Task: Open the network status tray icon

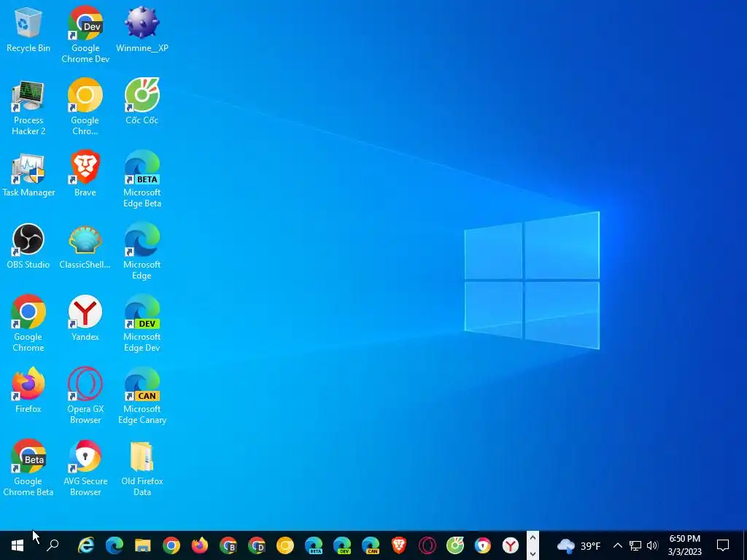Action: tap(635, 545)
